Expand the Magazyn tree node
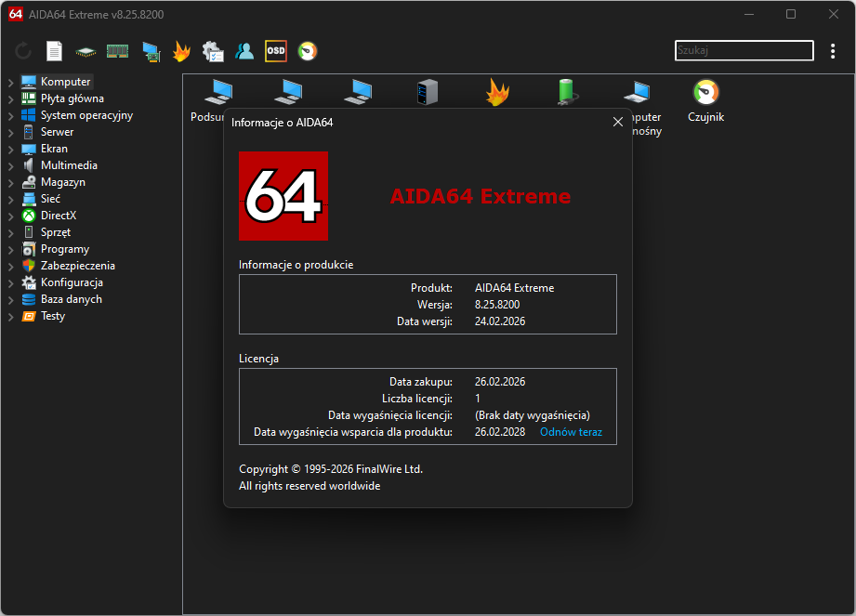The width and height of the screenshot is (856, 616). [11, 183]
